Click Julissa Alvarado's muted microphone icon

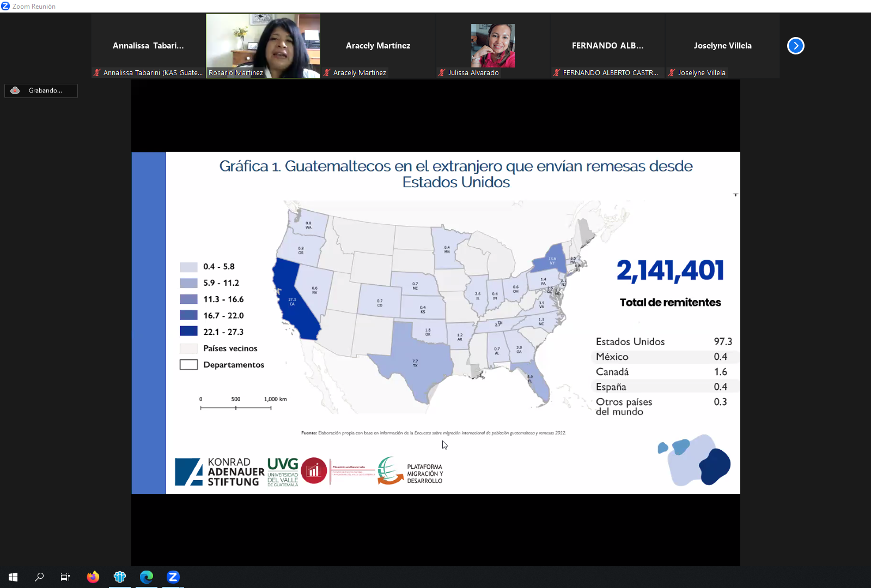[x=442, y=72]
